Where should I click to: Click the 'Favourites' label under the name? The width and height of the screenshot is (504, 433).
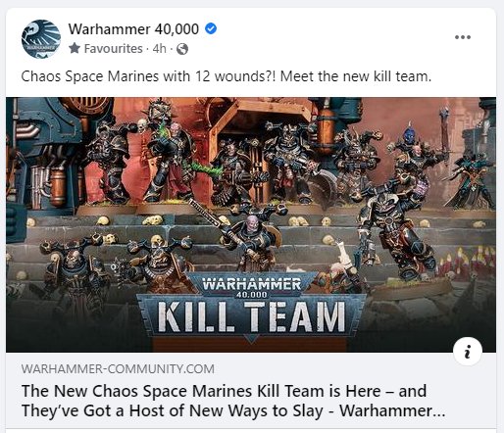(114, 49)
